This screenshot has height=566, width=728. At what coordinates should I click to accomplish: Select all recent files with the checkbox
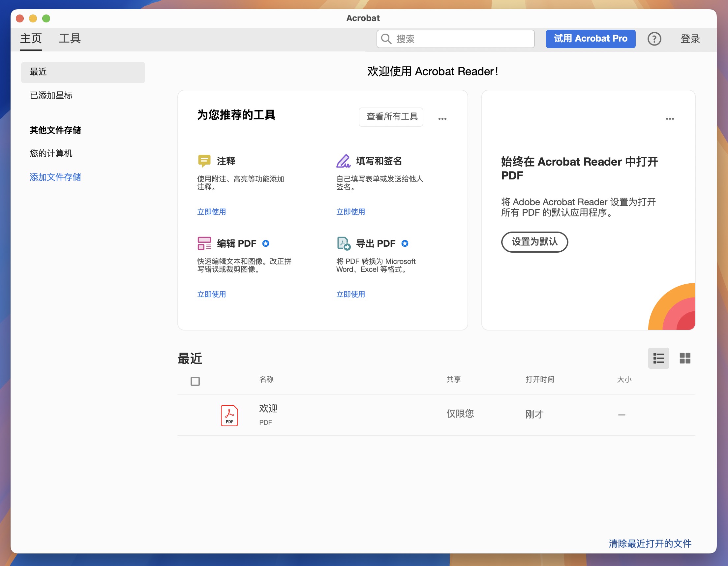click(x=195, y=381)
